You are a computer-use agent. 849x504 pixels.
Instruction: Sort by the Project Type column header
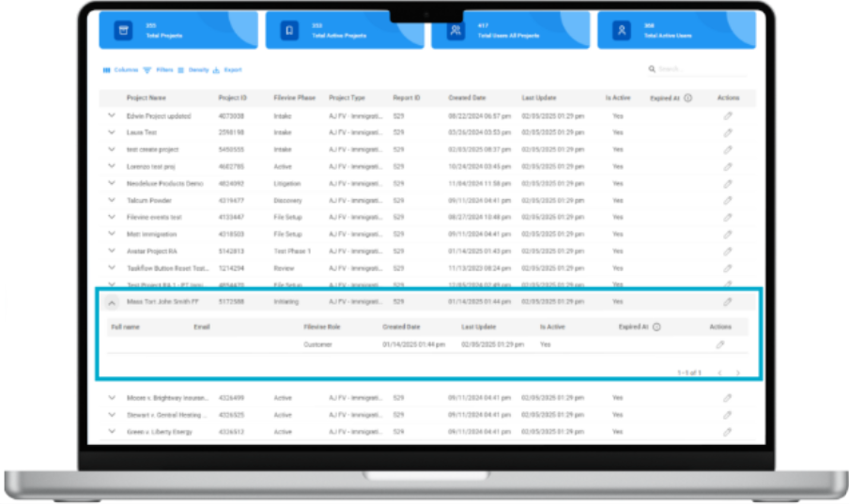point(347,98)
